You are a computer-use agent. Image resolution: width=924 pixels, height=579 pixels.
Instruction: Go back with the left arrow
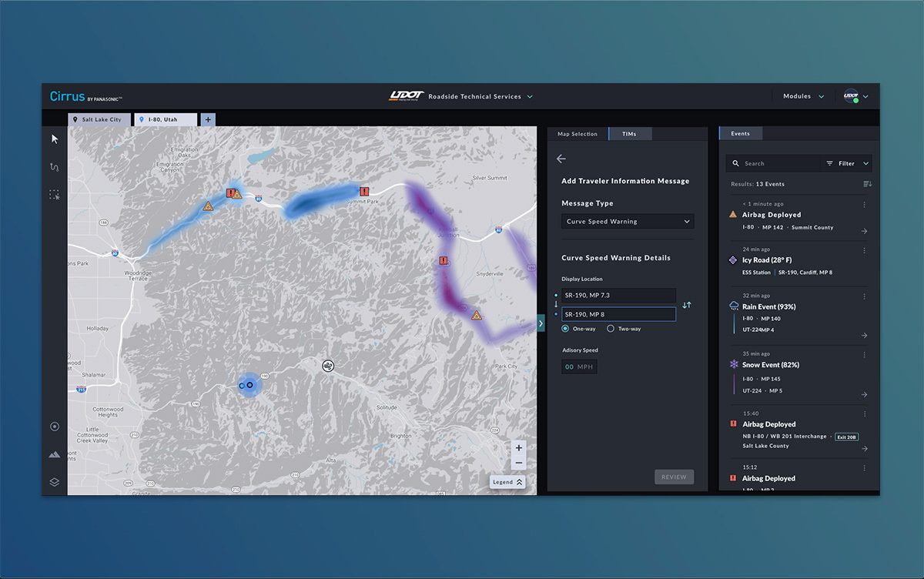[561, 159]
